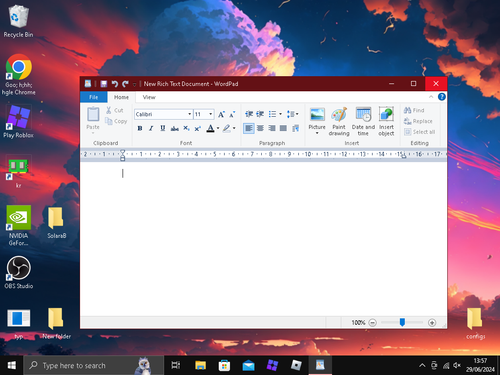Select the OBS Studio desktop icon

(x=19, y=272)
